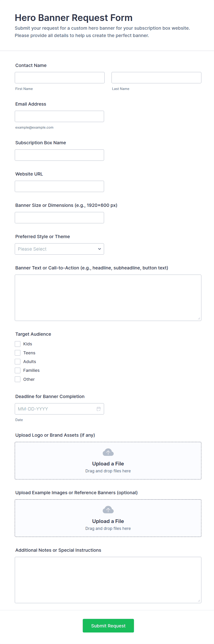The height and width of the screenshot is (644, 214).
Task: Click Upload a File under Logo assets
Action: (108, 463)
